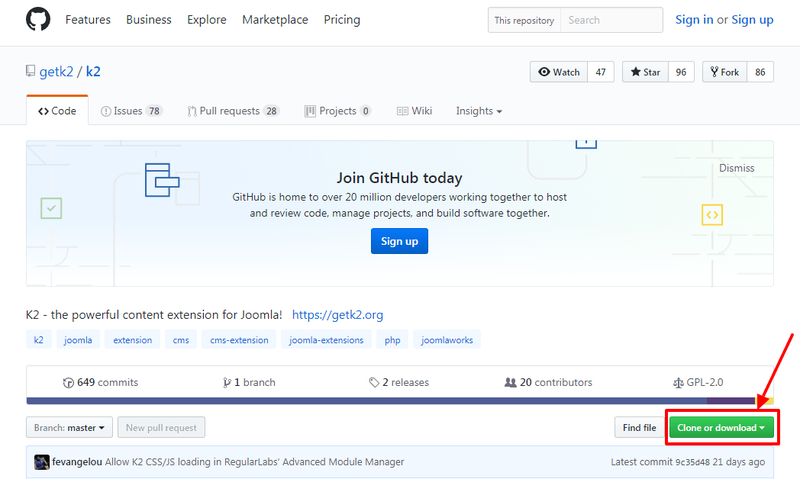The width and height of the screenshot is (800, 479).
Task: Click the Find file button
Action: [639, 427]
